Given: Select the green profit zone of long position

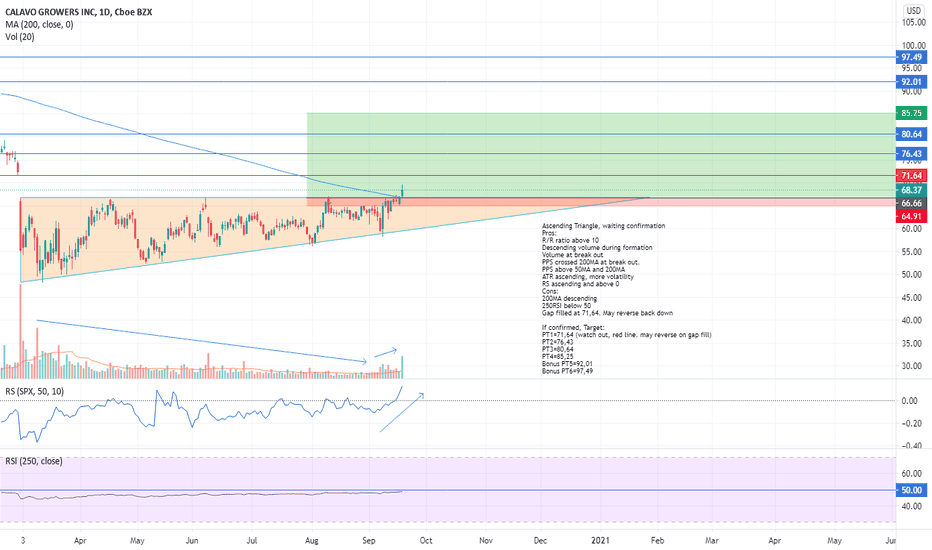Looking at the screenshot, I should [600, 155].
